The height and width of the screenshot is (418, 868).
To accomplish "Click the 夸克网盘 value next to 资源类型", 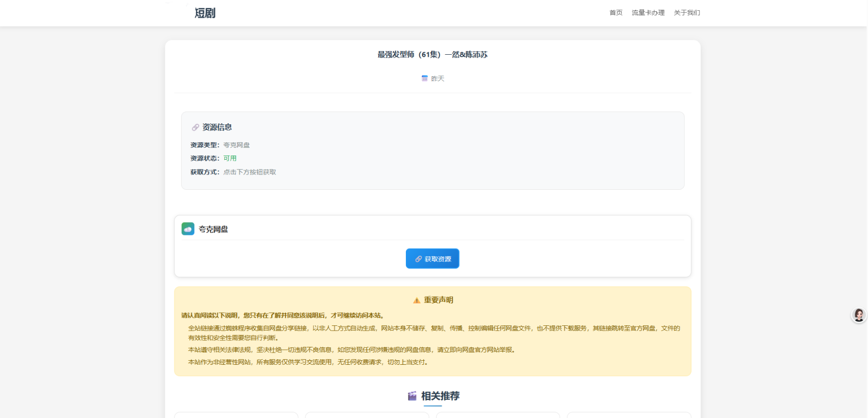I will 236,145.
